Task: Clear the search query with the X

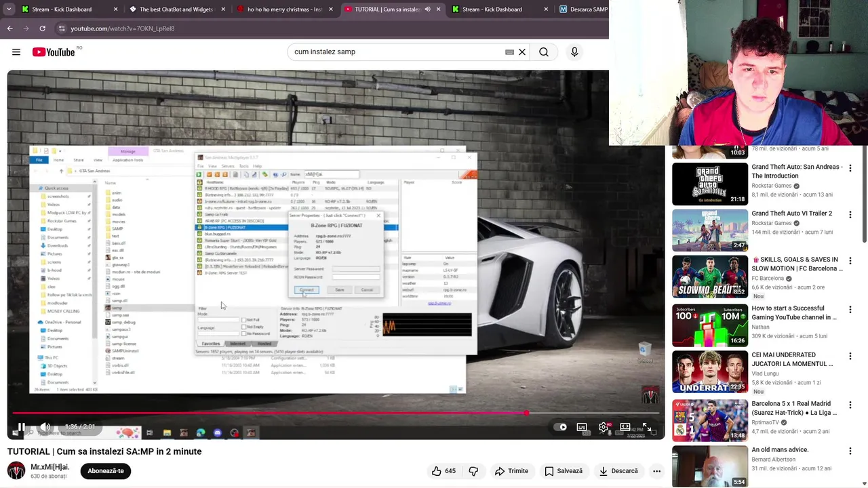Action: (x=522, y=52)
